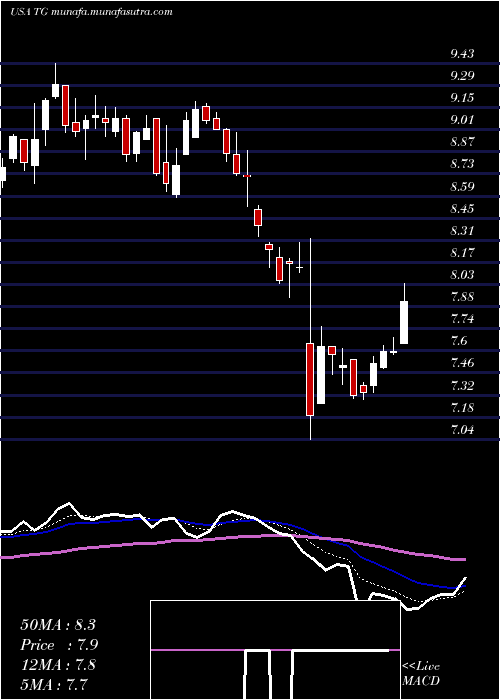Click the 7.6 price axis label
500x700 pixels.
(459, 342)
